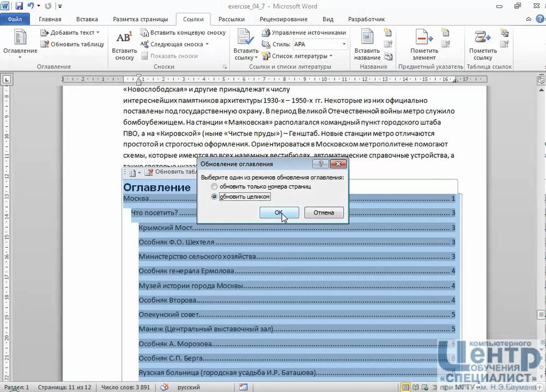The height and width of the screenshot is (392, 546).
Task: Open Customize Quick Access Toolbar dropdown
Action: pyautogui.click(x=60, y=6)
